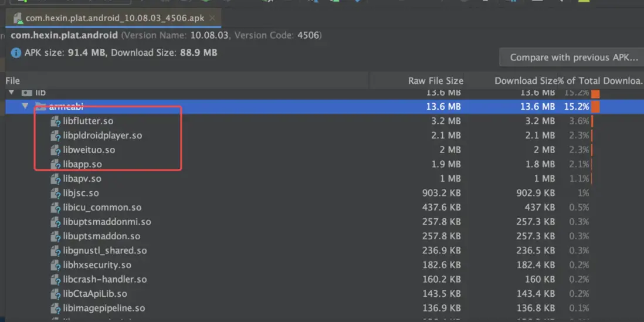644x322 pixels.
Task: Collapse the lib folder tree node
Action: click(11, 93)
